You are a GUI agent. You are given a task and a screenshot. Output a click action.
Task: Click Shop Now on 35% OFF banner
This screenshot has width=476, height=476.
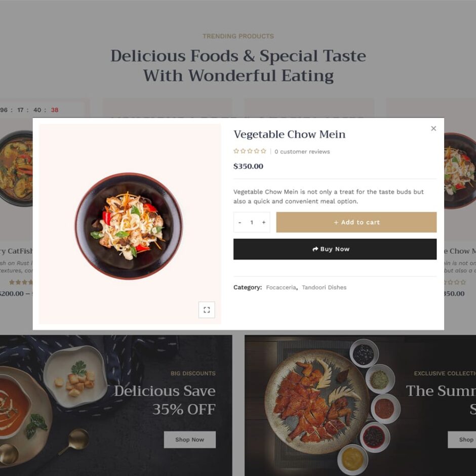pos(190,440)
